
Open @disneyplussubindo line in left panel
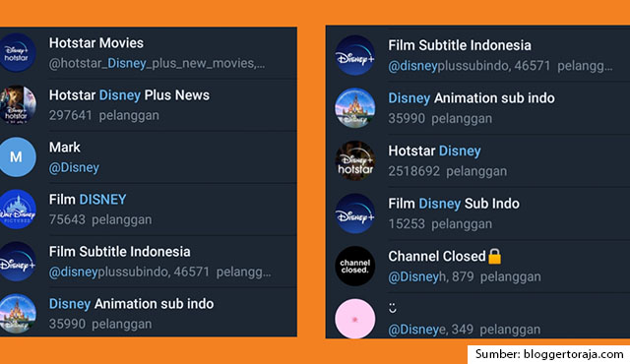[x=159, y=273]
